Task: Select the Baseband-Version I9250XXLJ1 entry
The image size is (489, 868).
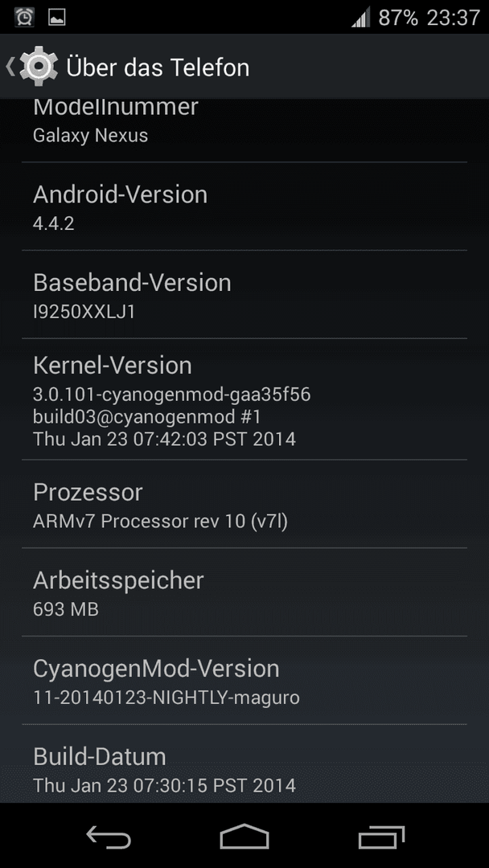Action: click(x=244, y=294)
